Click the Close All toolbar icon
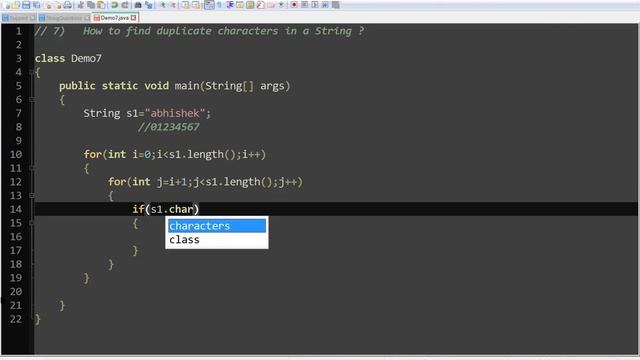640x360 pixels. (x=58, y=5)
